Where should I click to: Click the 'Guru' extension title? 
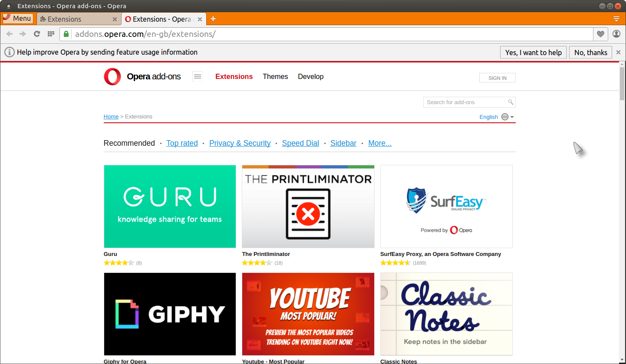[110, 254]
